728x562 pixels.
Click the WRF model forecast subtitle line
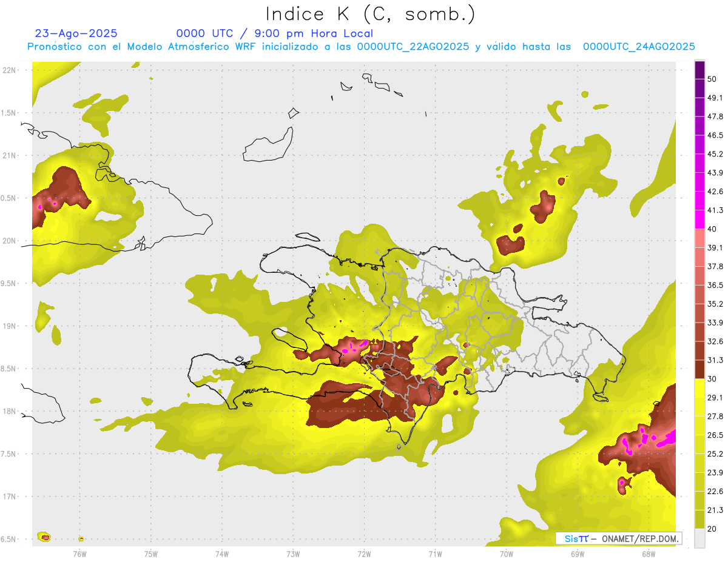[x=361, y=47]
